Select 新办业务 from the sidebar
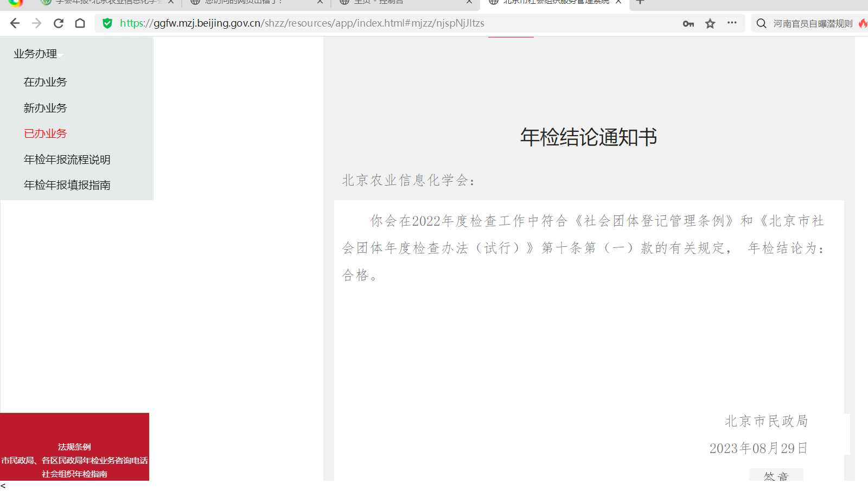 pos(46,108)
